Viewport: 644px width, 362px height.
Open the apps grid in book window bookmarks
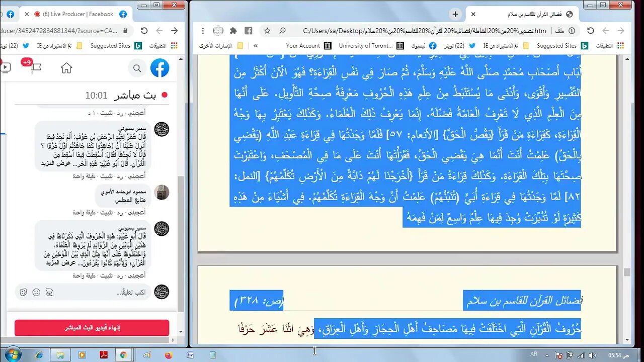pos(620,46)
